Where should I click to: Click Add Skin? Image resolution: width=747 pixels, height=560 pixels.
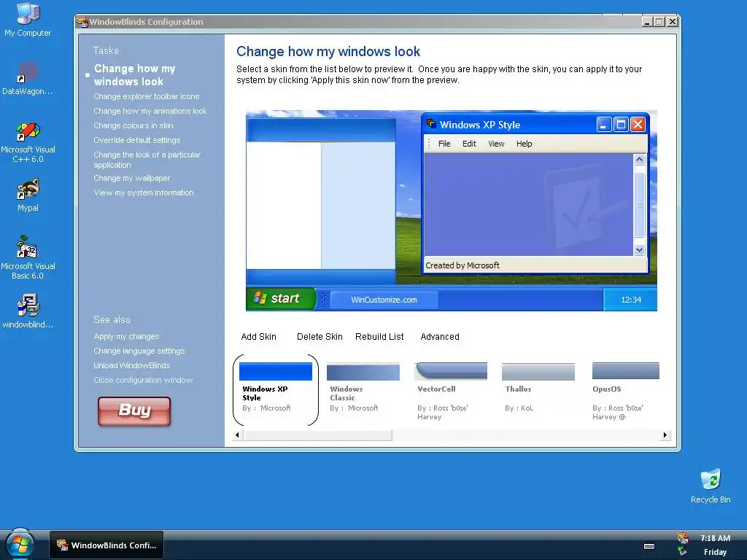259,337
